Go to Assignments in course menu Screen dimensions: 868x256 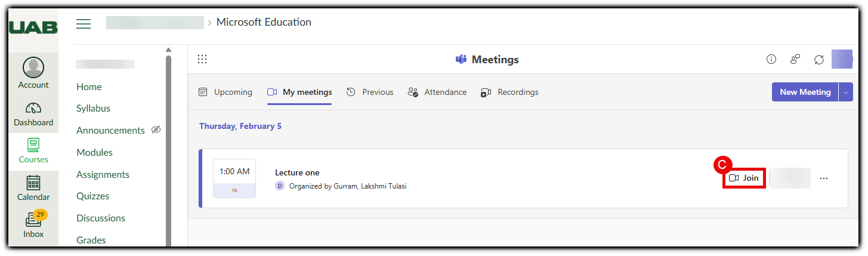coord(103,174)
